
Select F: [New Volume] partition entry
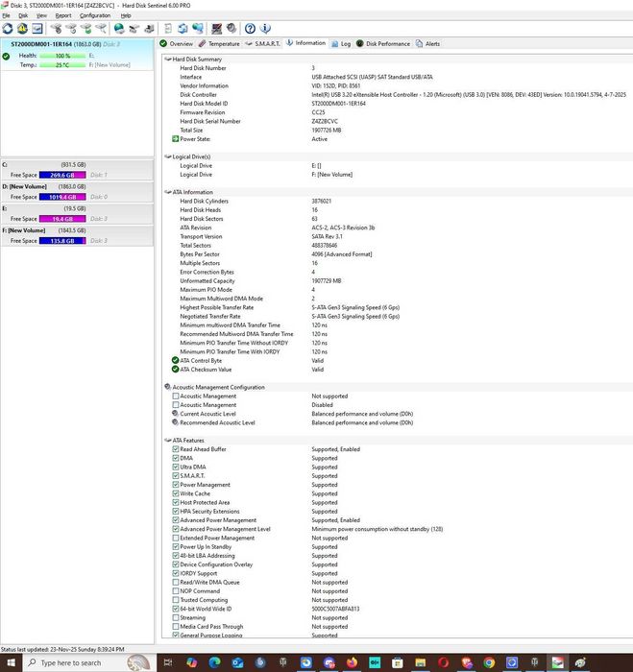click(77, 235)
